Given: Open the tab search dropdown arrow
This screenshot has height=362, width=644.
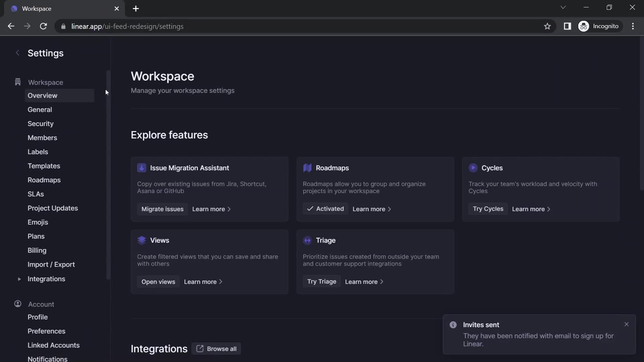Looking at the screenshot, I should [x=563, y=7].
